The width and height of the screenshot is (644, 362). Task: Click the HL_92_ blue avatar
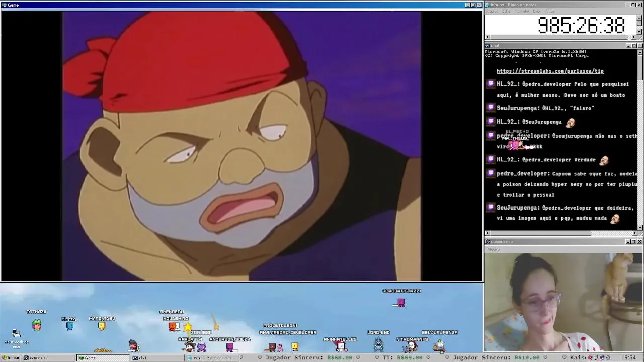click(70, 326)
